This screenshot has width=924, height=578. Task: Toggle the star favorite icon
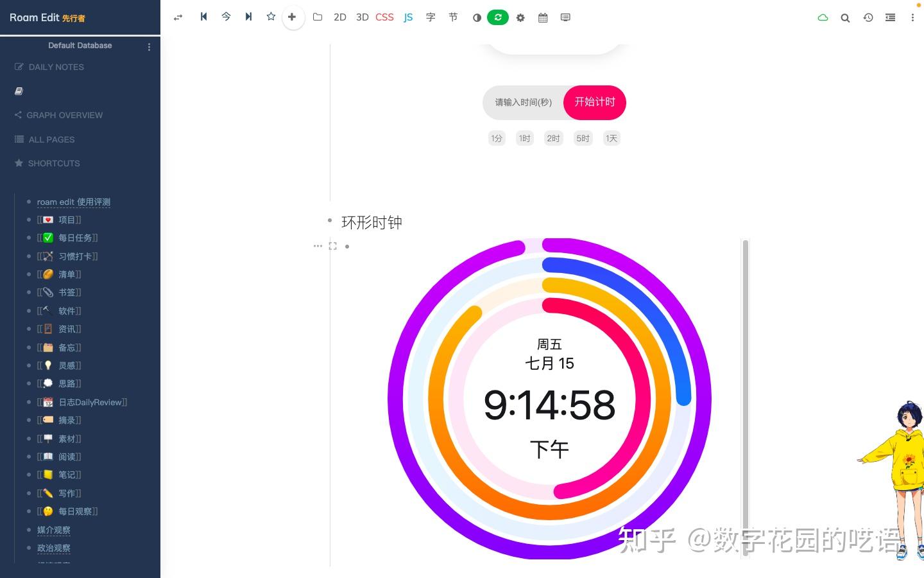click(271, 17)
